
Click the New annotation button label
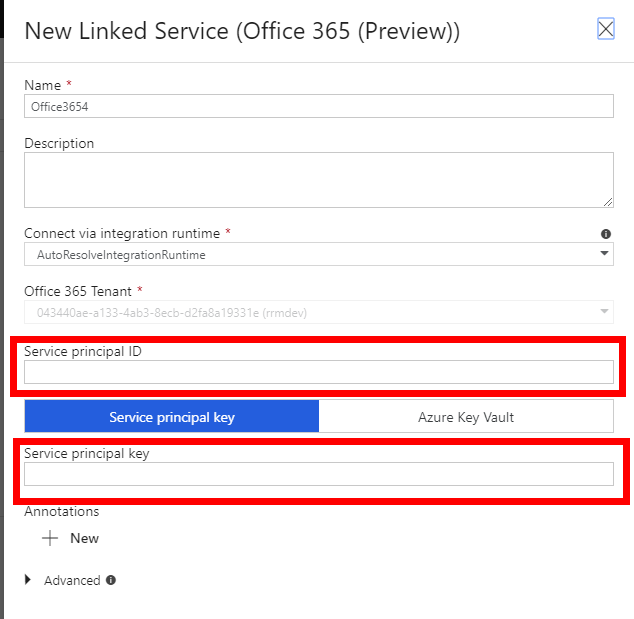coord(84,538)
